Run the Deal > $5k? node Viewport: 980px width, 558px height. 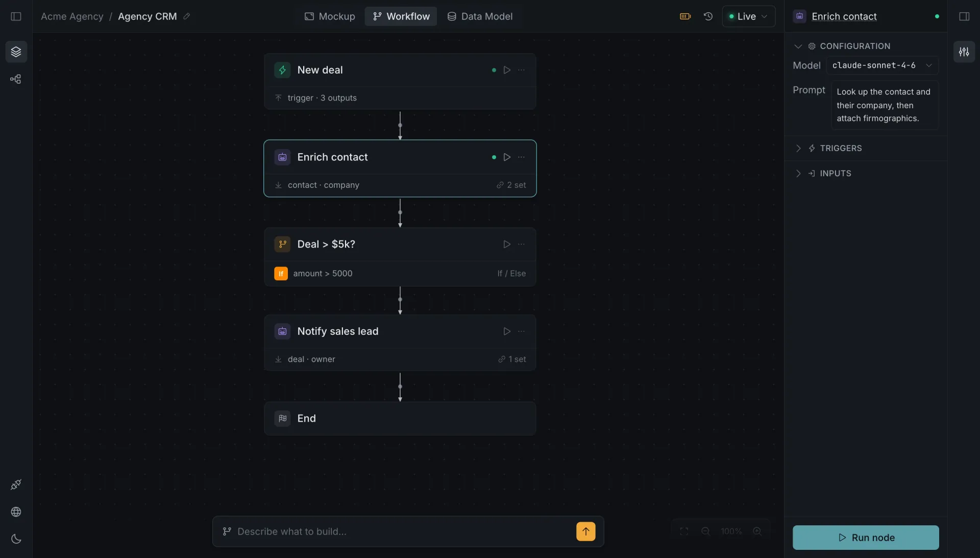point(507,244)
